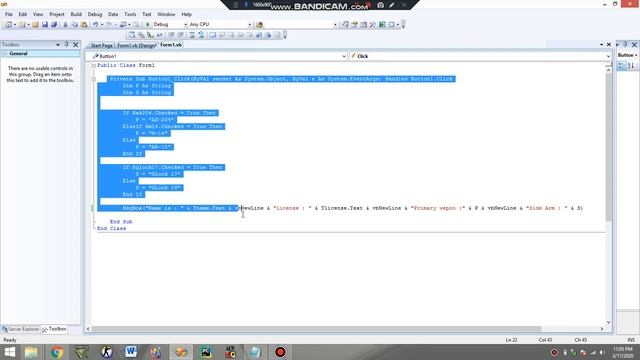Viewport: 640px width, 360px height.
Task: Click the Bandicam record icon in taskbar
Action: click(280, 352)
